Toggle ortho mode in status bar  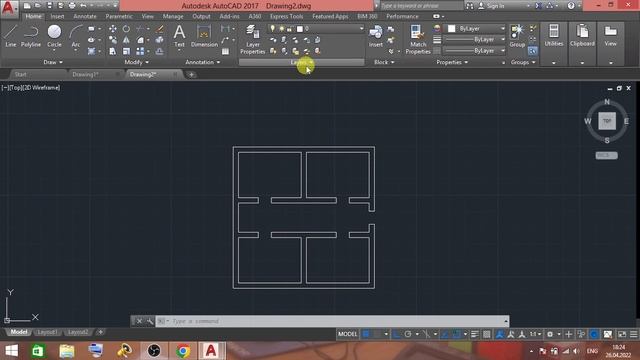click(x=396, y=334)
